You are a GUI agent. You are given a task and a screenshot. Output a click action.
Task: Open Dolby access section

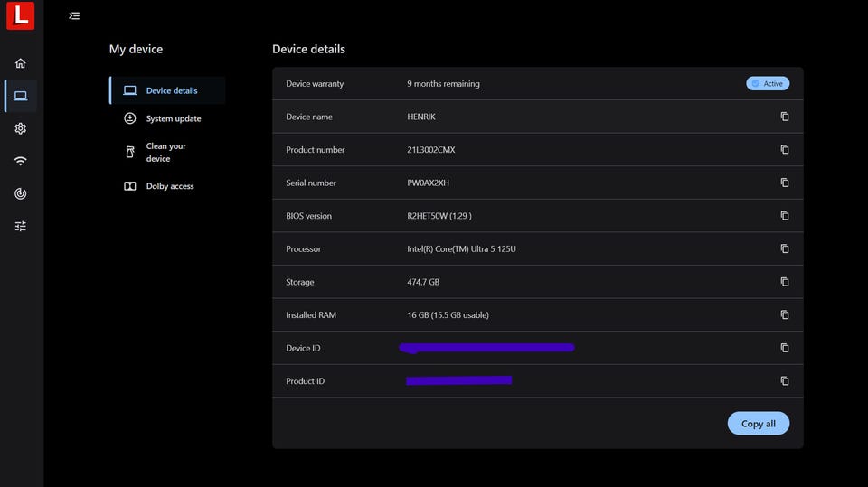pyautogui.click(x=168, y=186)
